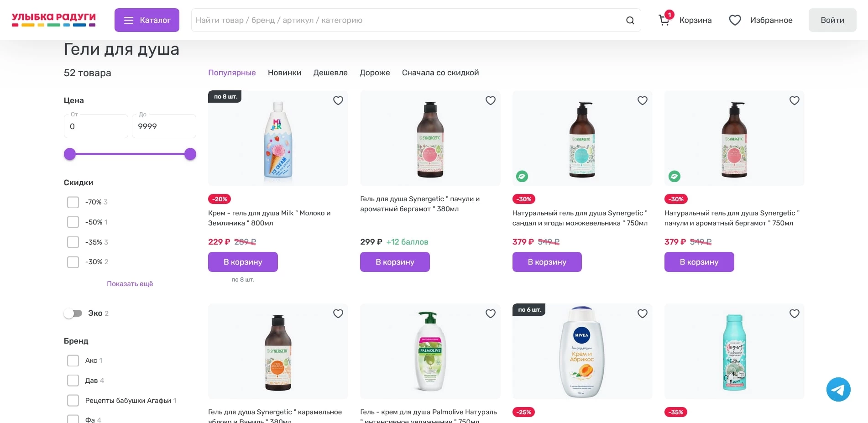
Task: Click the search magnifier icon
Action: coord(630,20)
